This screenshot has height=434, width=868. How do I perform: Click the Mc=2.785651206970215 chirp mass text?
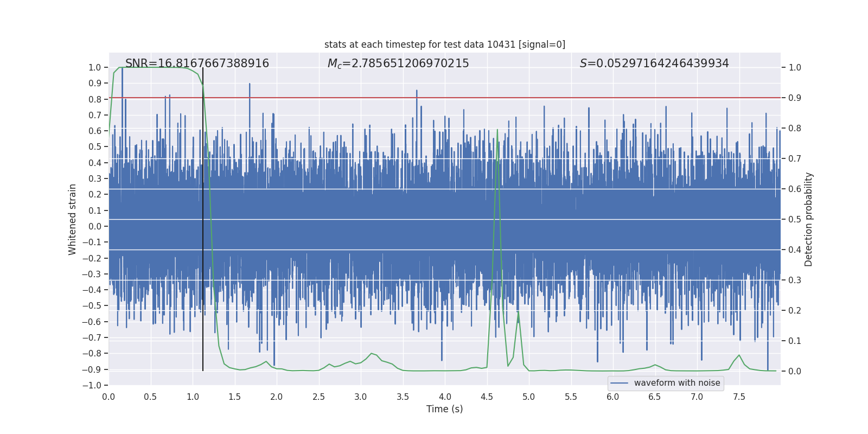click(398, 63)
